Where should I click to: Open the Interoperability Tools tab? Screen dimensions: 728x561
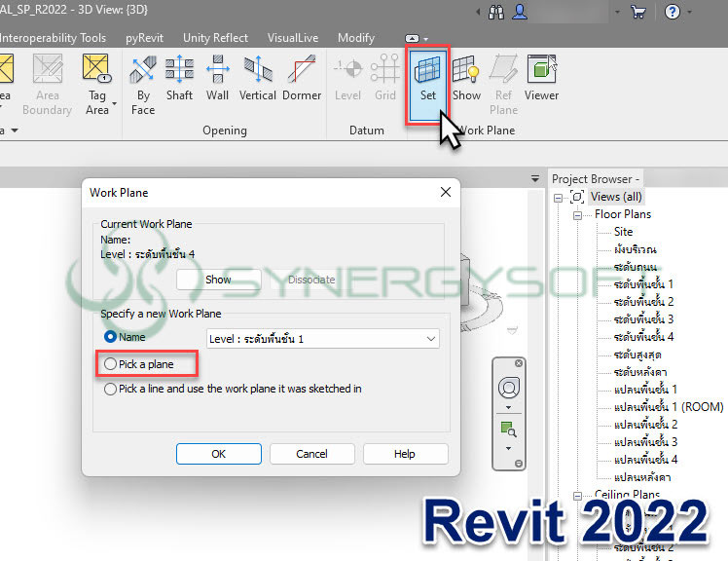point(53,38)
